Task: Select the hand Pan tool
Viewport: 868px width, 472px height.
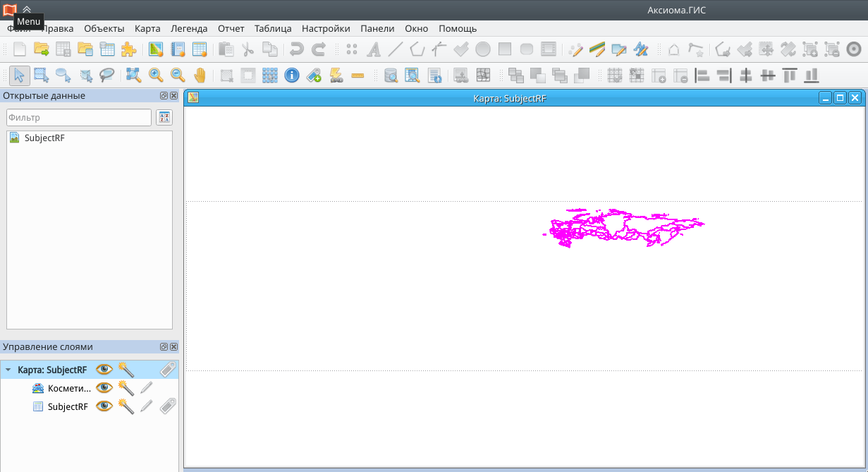Action: pos(200,75)
